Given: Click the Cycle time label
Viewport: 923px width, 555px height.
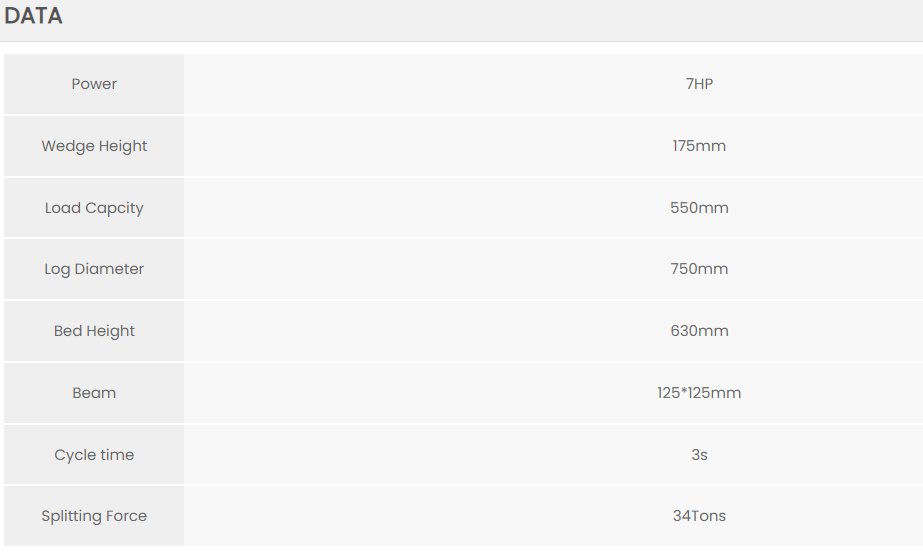Looking at the screenshot, I should pos(94,455).
